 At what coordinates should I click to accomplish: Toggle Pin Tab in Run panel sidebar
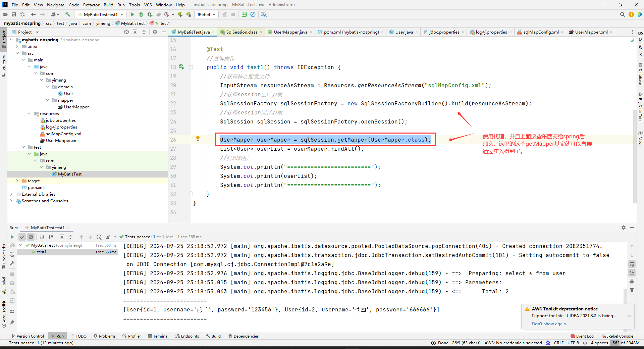tap(12, 322)
